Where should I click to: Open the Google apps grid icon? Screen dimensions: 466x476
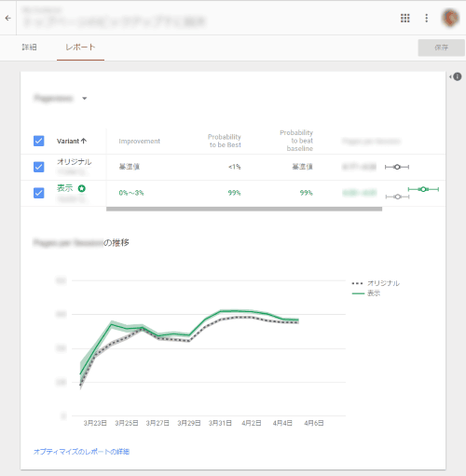pos(404,18)
